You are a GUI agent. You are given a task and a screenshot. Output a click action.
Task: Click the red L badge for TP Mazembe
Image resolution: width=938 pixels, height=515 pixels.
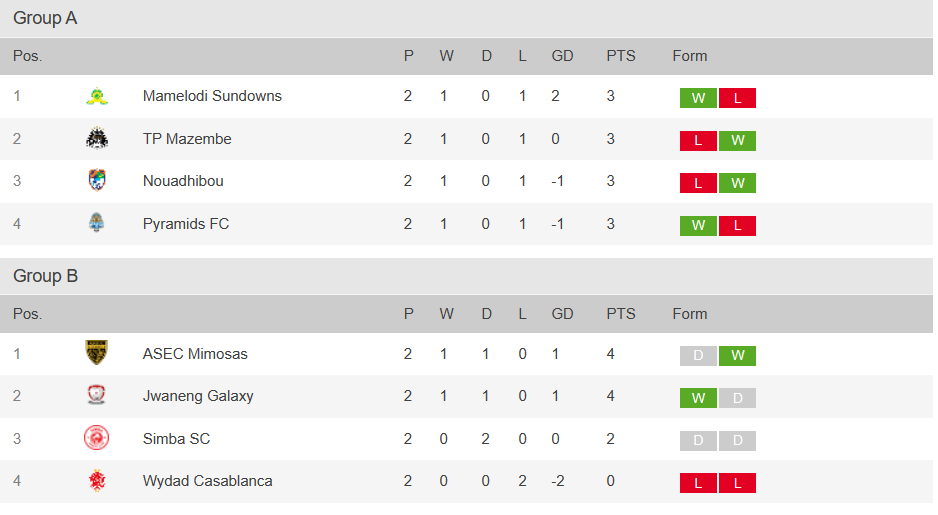point(698,140)
